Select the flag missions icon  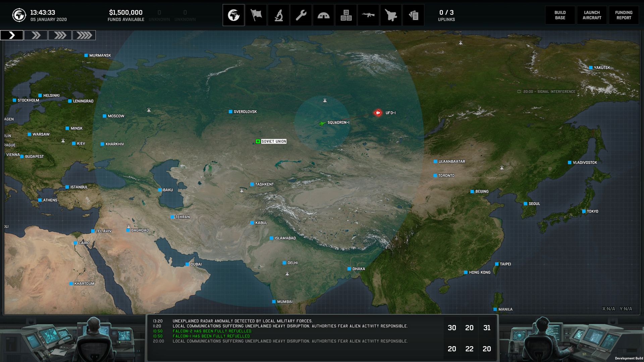tap(256, 15)
